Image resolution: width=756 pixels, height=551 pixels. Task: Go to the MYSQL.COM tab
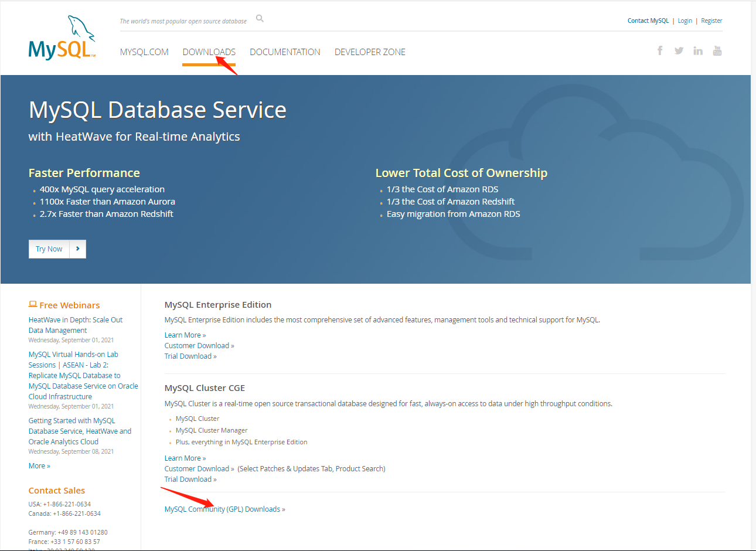[144, 52]
